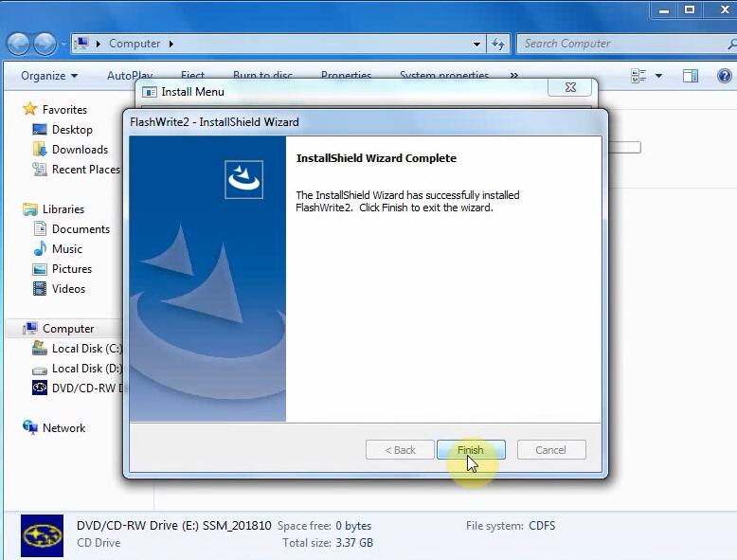
Task: Open the Documents library
Action: (x=81, y=229)
